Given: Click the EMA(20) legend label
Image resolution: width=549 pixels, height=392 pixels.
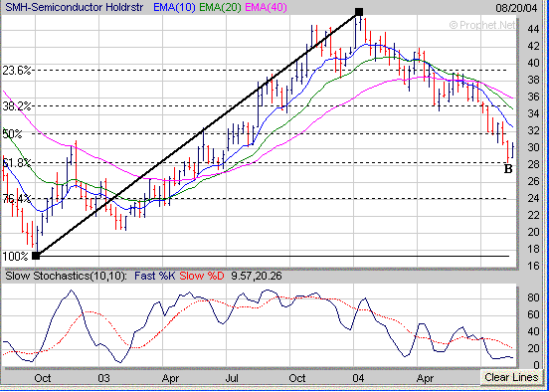Looking at the screenshot, I should [220, 7].
